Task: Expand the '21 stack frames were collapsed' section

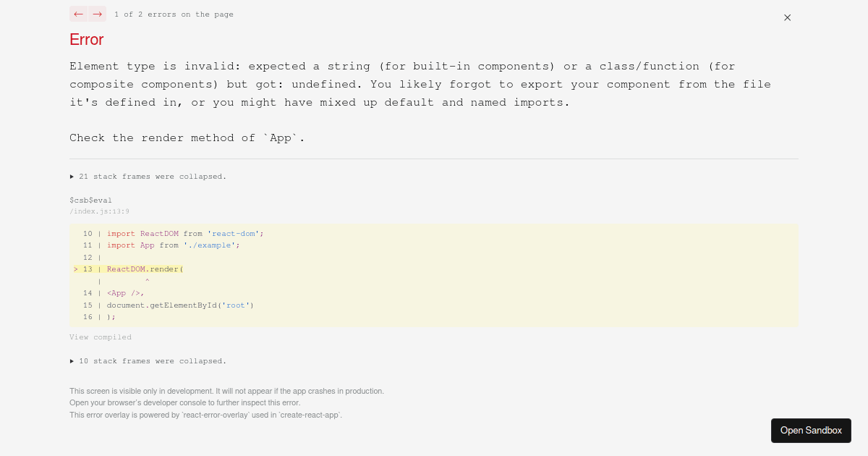Action: click(153, 176)
